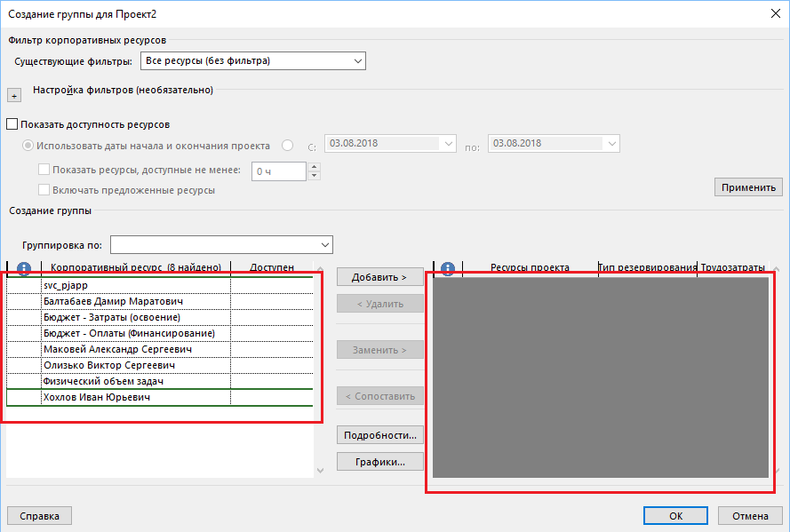Click info icon in corporate resources header
Image resolution: width=790 pixels, height=532 pixels.
pos(24,268)
